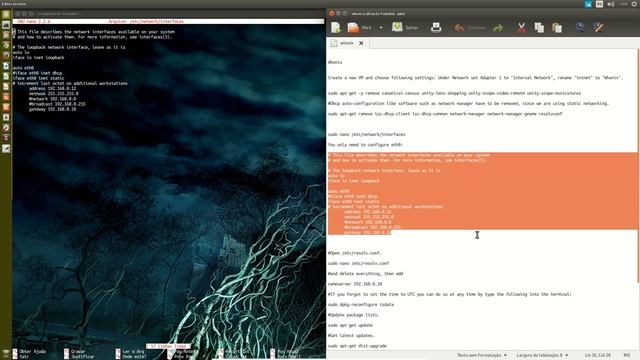Image resolution: width=640 pixels, height=360 pixels.
Task: Click 'sudo apt-get update' line
Action: (x=350, y=325)
